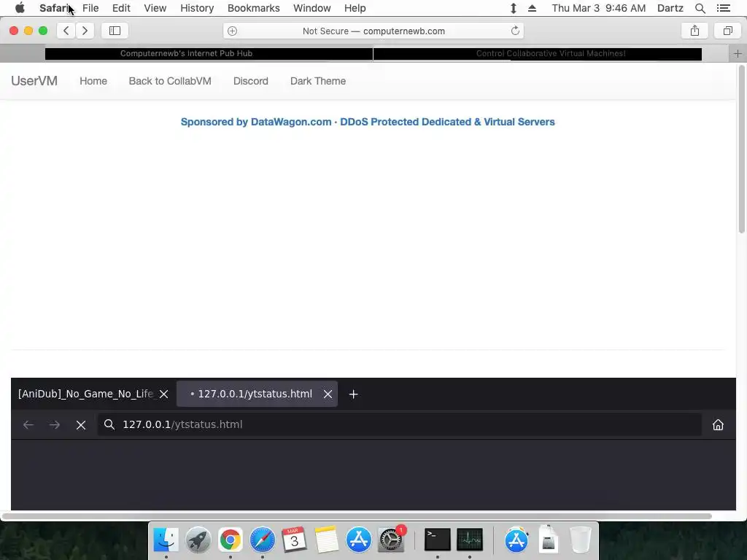Image resolution: width=747 pixels, height=560 pixels.
Task: Click the vertical page scrollbar
Action: click(741, 149)
